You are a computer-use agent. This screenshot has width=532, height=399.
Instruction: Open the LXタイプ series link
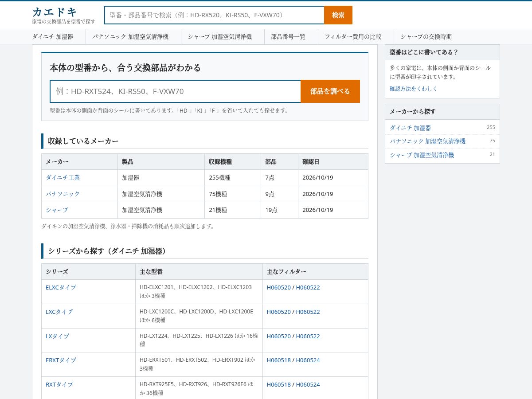coord(57,336)
